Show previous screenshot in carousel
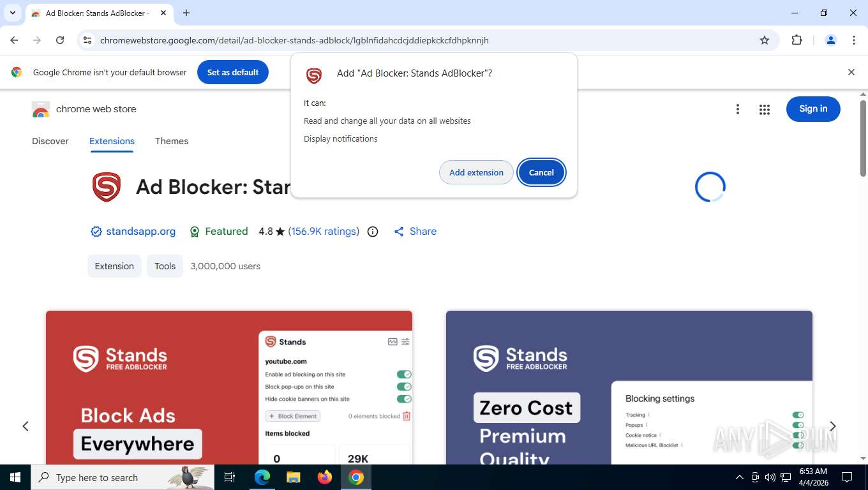Viewport: 868px width, 490px height. [x=26, y=426]
